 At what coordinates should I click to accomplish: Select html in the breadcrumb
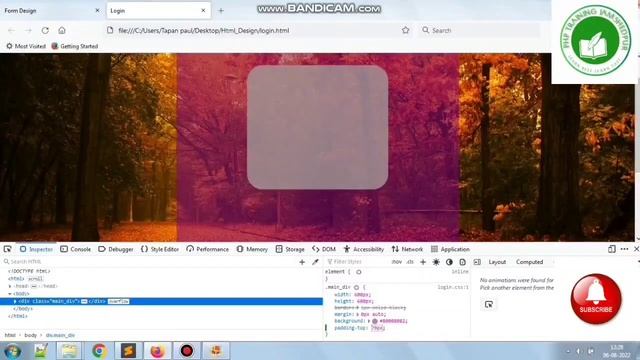pyautogui.click(x=10, y=335)
